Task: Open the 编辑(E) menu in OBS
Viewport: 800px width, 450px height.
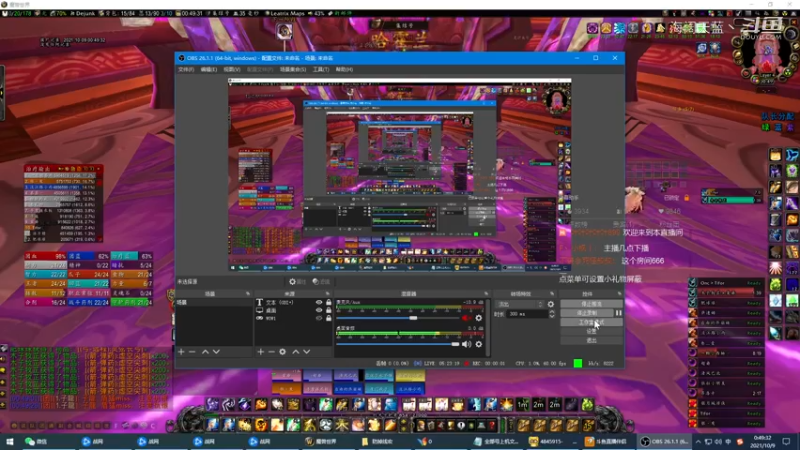Action: click(208, 69)
